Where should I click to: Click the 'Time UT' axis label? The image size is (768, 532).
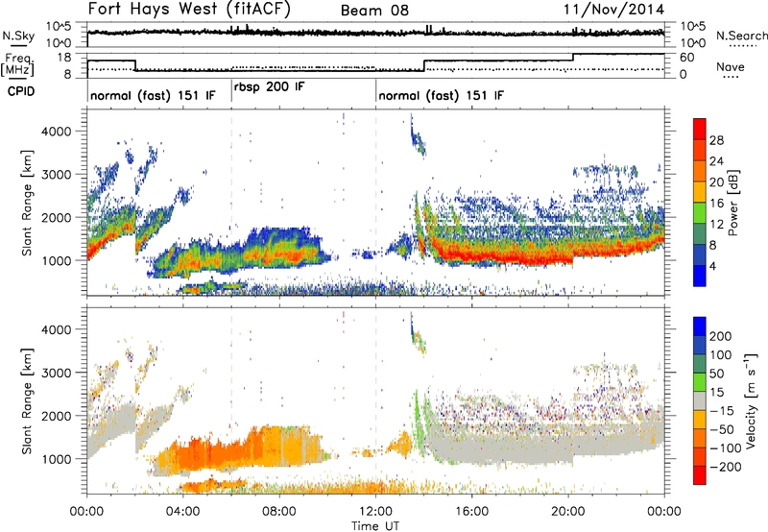[x=375, y=526]
